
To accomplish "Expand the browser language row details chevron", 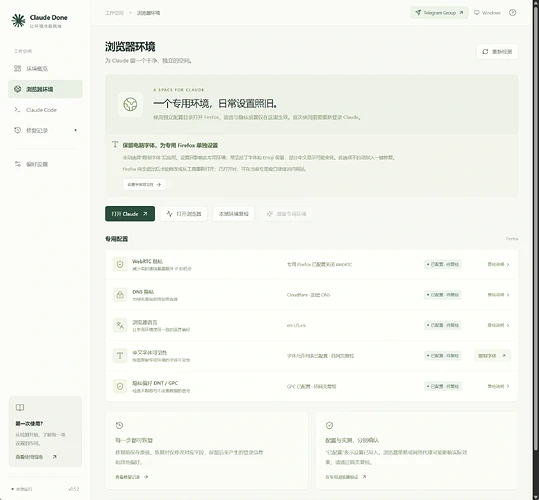I will pos(498,325).
